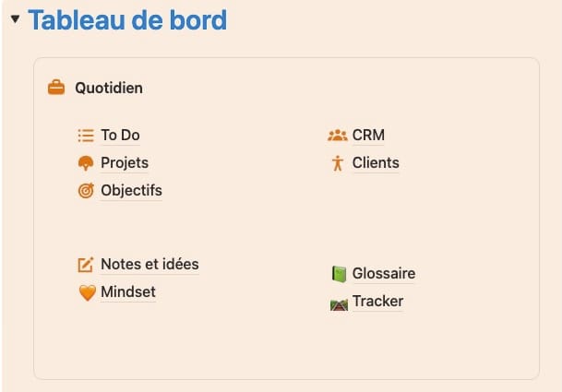The image size is (562, 392).
Task: Click the Tableau de bord heading
Action: pos(127,19)
